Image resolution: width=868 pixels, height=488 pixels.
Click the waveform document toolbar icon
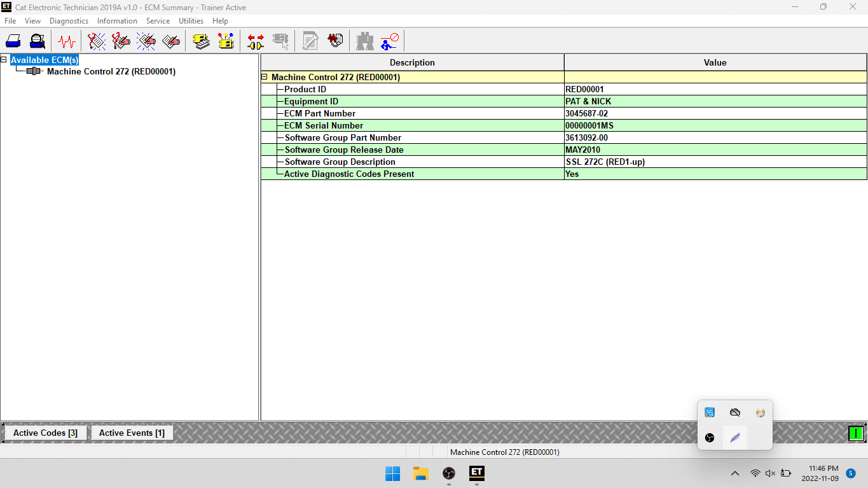pos(335,41)
